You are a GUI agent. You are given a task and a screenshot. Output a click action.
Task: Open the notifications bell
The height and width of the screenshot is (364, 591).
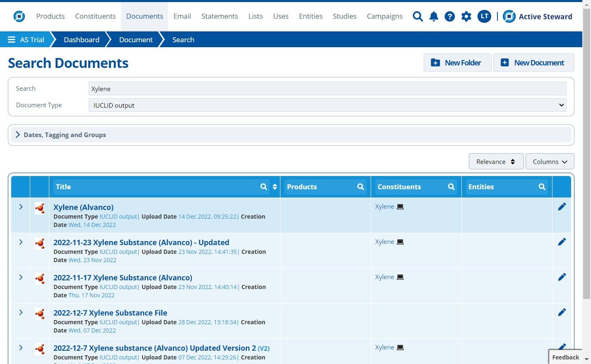[x=434, y=17]
